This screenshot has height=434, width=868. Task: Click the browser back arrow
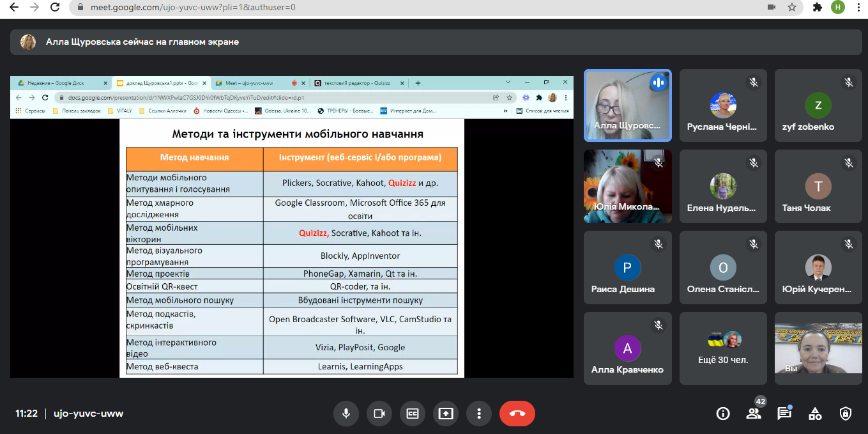click(14, 8)
